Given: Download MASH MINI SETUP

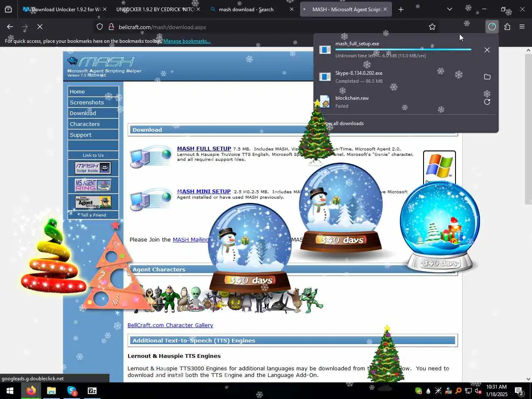Looking at the screenshot, I should click(204, 191).
